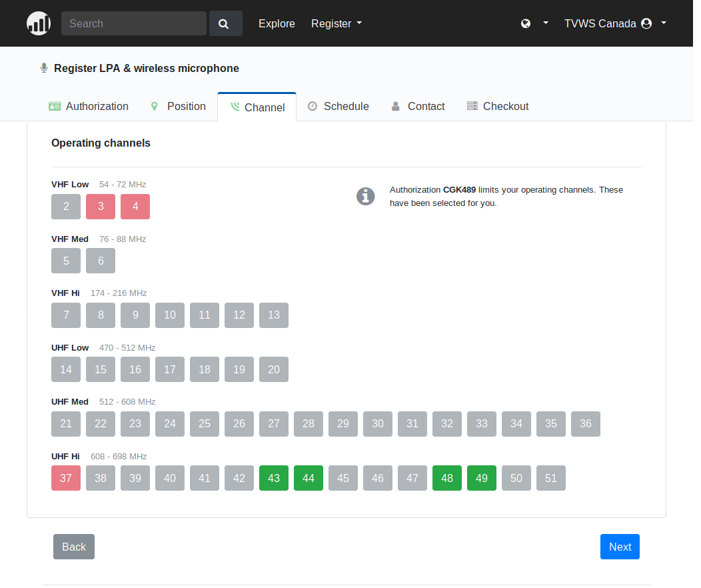
Task: Open the Explore link
Action: pyautogui.click(x=277, y=23)
